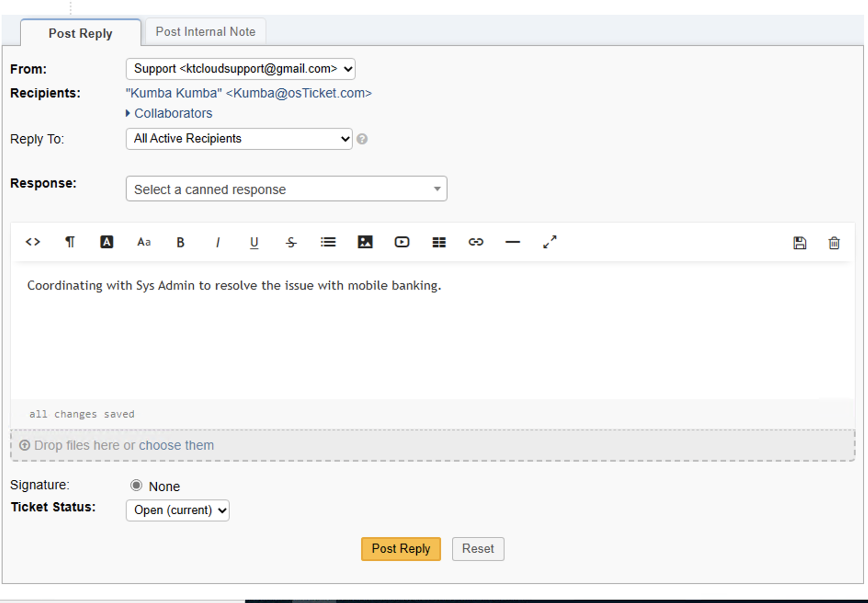Insert image using the picture icon
Image resolution: width=868 pixels, height=603 pixels.
(x=365, y=242)
